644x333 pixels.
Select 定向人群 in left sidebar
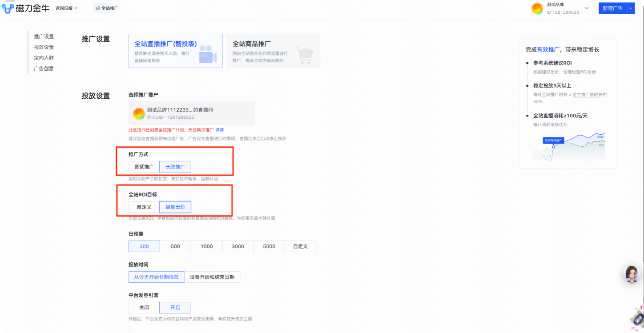pyautogui.click(x=43, y=57)
